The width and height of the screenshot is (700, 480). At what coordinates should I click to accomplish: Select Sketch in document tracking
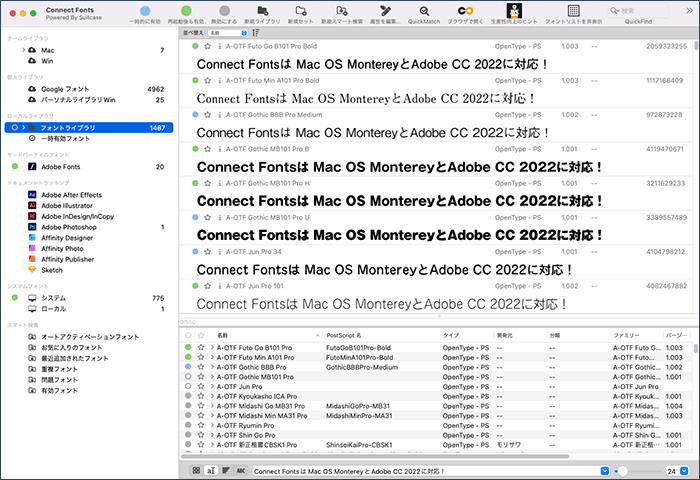52,270
